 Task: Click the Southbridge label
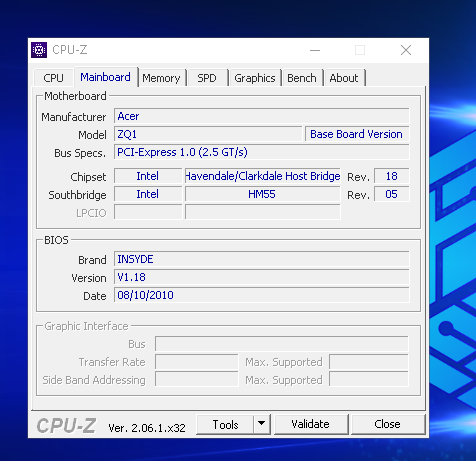[77, 195]
